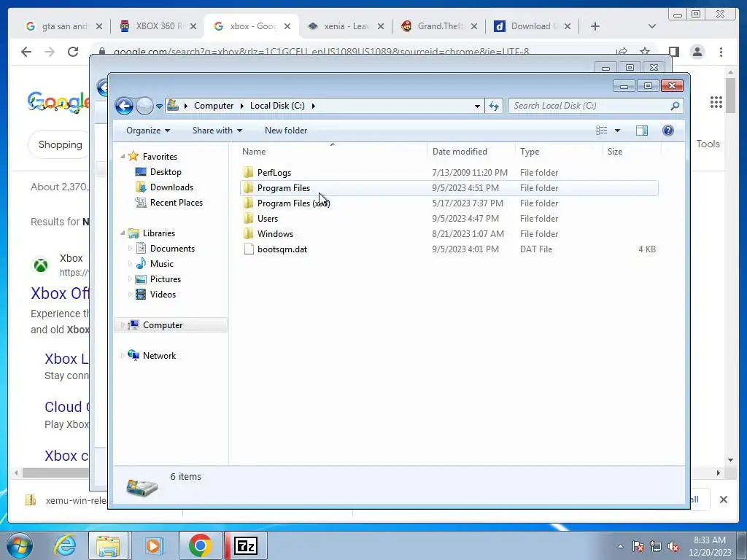Open the Pictures library
This screenshot has width=747, height=560.
166,279
